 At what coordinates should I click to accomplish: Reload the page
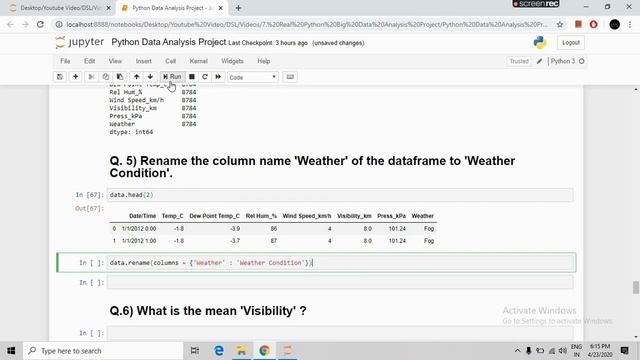[40, 24]
